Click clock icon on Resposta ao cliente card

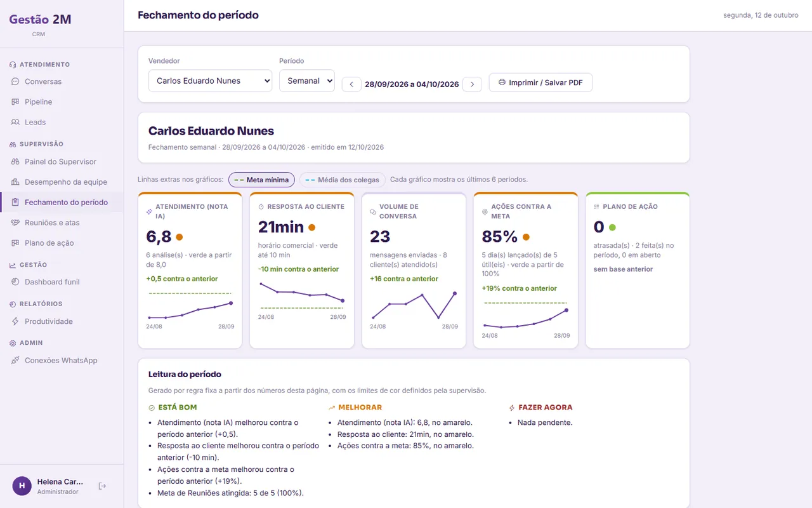[x=261, y=206]
